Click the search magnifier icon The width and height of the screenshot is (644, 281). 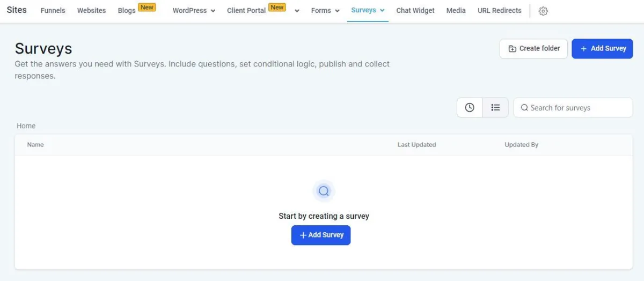coord(524,108)
